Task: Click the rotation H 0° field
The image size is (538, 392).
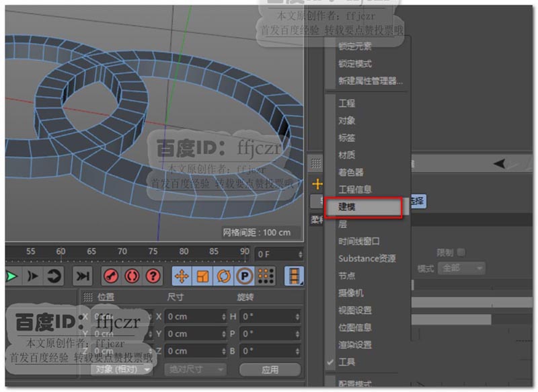Action: [x=270, y=317]
